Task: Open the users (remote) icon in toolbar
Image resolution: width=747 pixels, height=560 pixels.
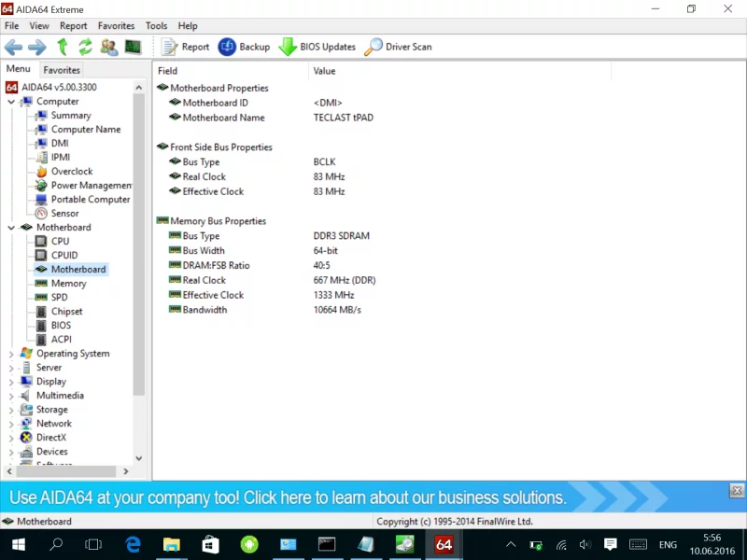Action: click(109, 47)
